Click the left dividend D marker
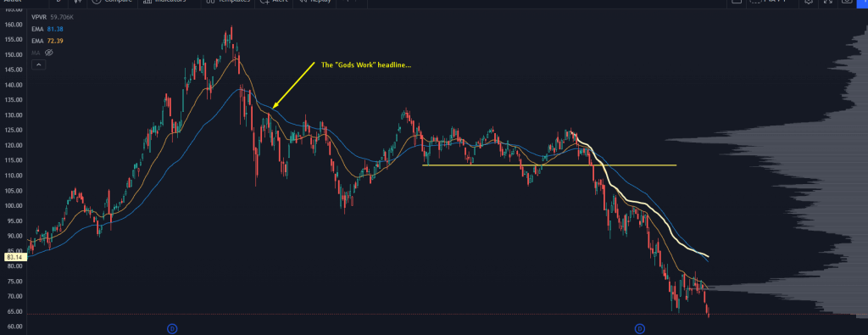 tap(172, 329)
